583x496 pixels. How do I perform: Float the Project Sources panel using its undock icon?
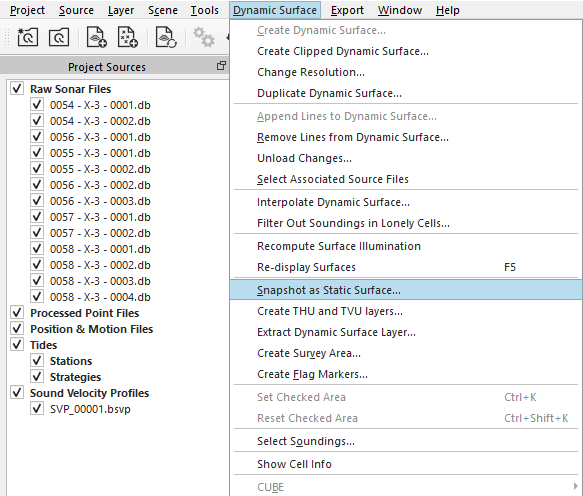pyautogui.click(x=221, y=66)
